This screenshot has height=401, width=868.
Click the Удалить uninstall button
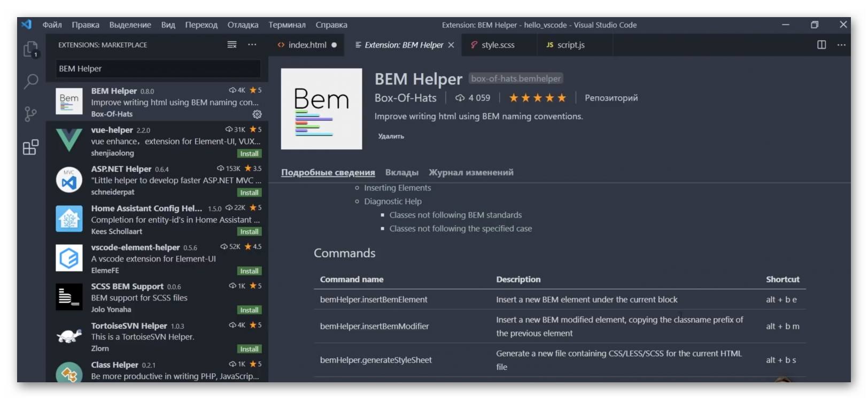click(391, 136)
